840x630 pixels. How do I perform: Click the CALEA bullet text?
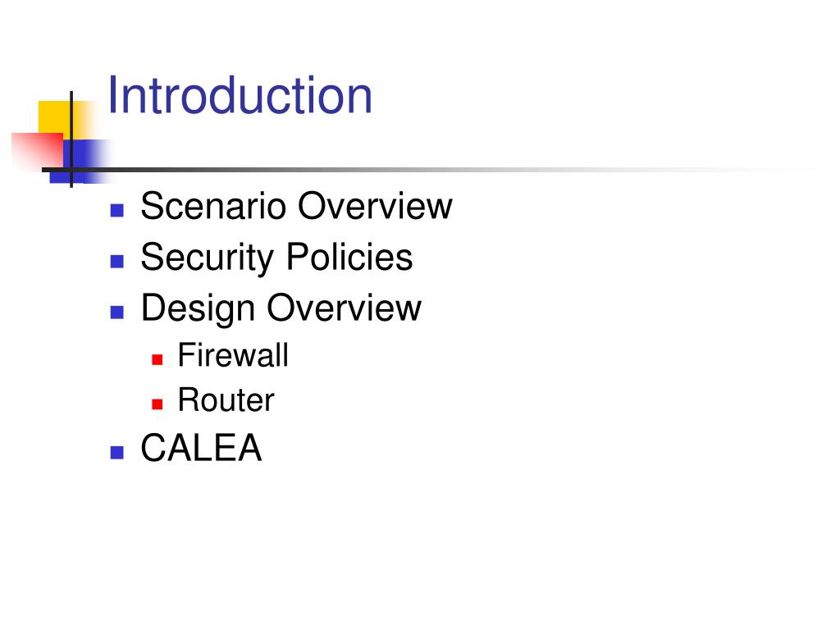tap(201, 449)
